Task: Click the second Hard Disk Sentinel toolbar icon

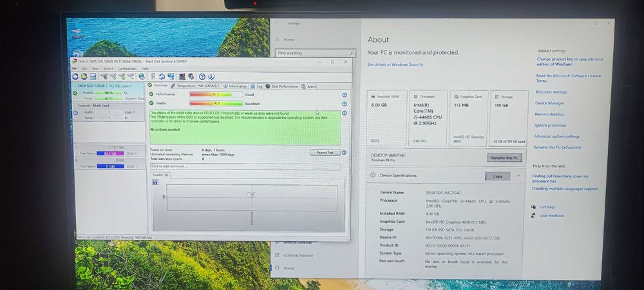Action: tap(84, 77)
